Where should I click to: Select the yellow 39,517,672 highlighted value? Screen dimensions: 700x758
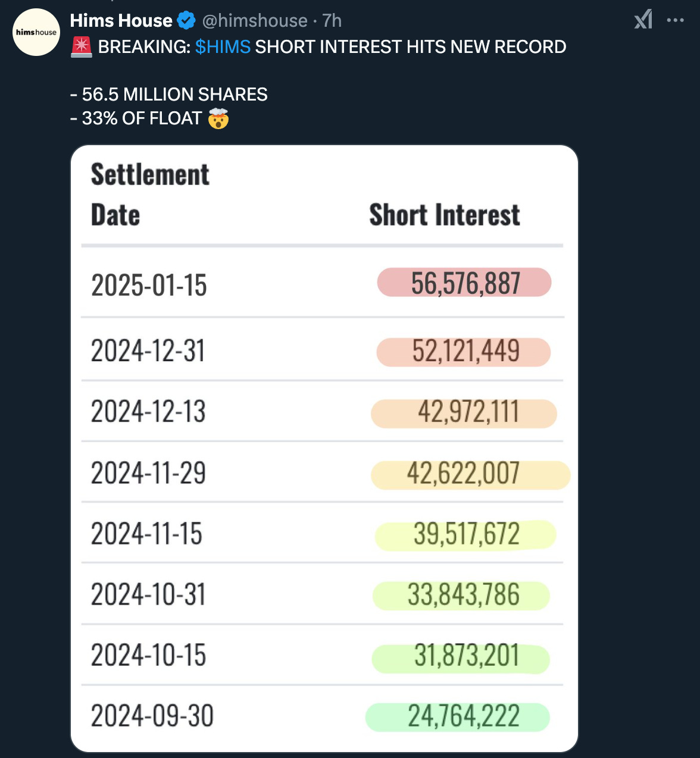(x=465, y=534)
